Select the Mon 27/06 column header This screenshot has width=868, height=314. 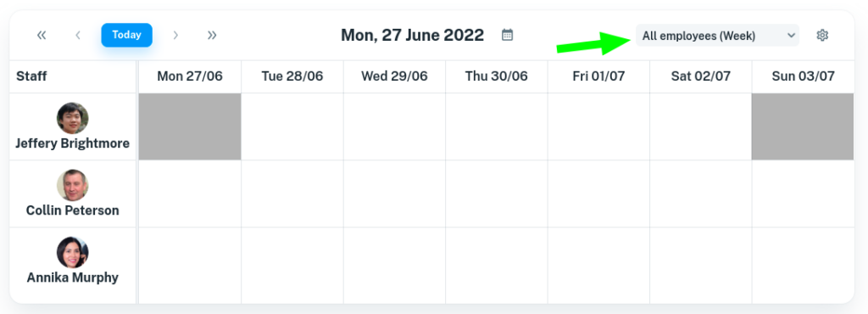[x=190, y=76]
